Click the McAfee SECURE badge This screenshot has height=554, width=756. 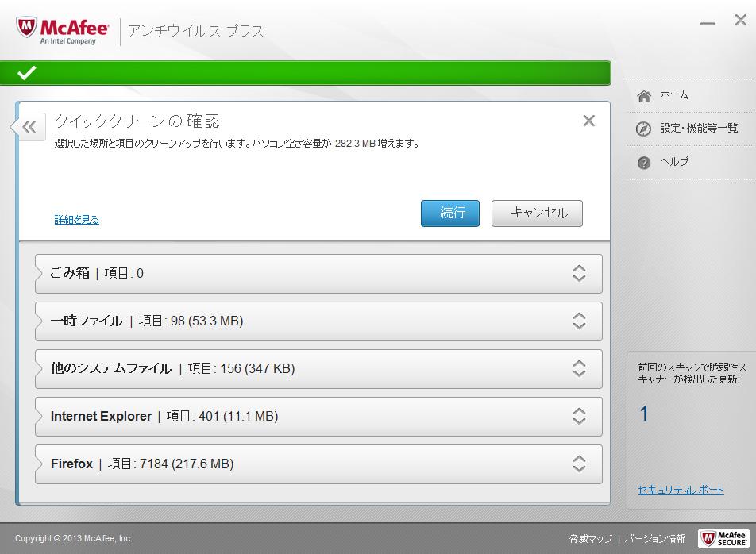click(723, 538)
